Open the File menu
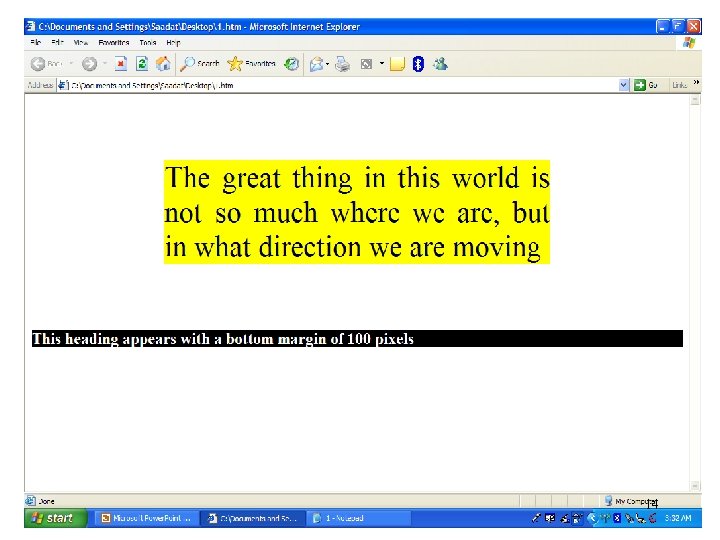The image size is (720, 540). tap(35, 42)
